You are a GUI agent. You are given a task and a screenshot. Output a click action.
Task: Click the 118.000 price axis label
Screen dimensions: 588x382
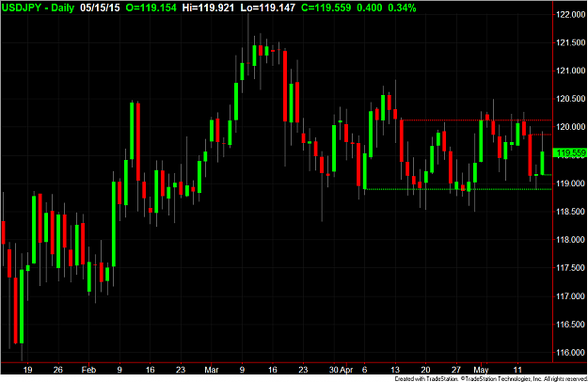[x=570, y=240]
